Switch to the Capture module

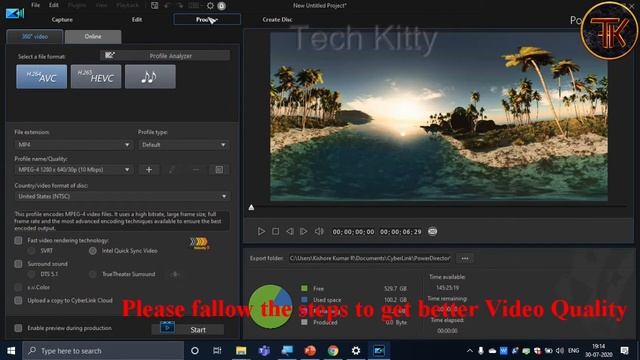click(62, 19)
